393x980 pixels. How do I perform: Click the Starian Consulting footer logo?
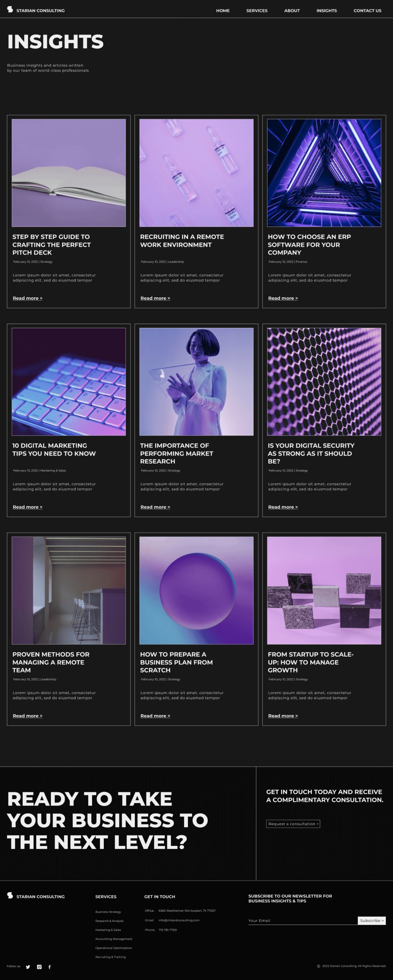click(36, 896)
